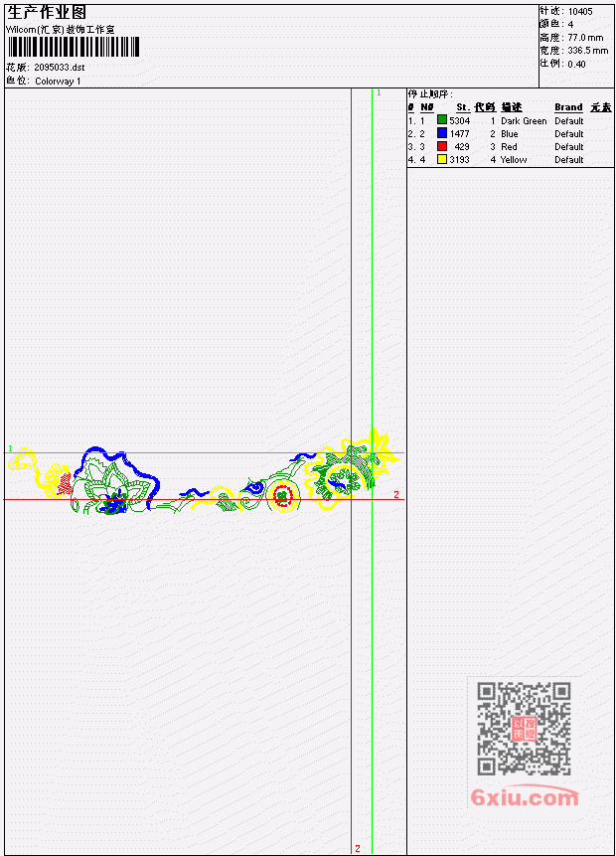
Task: Select the Blue description text
Action: pos(510,134)
